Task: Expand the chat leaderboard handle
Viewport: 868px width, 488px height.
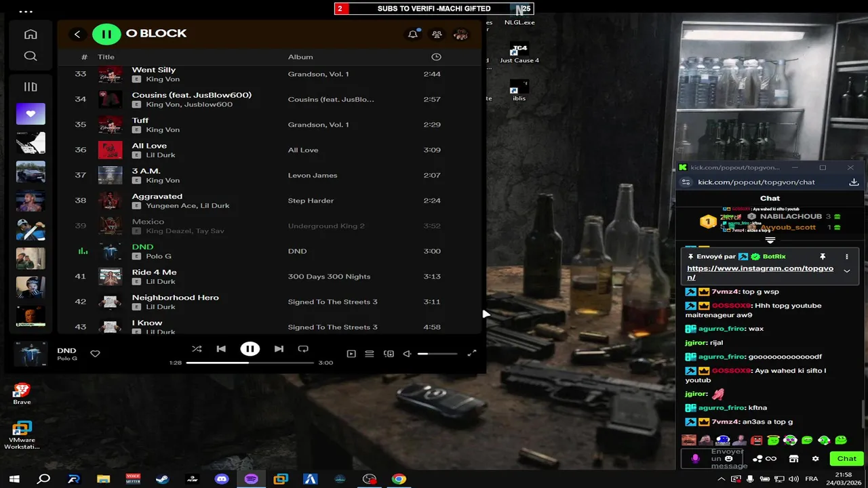Action: click(x=770, y=240)
